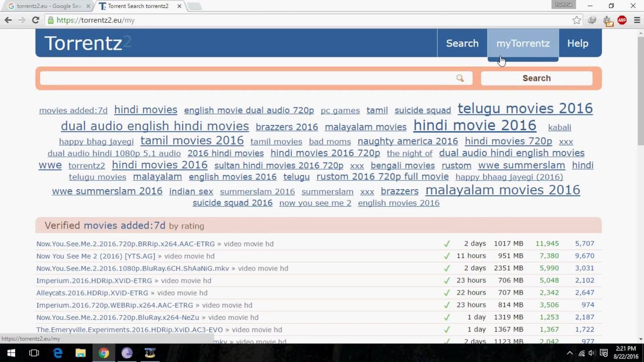This screenshot has height=362, width=644.
Task: Click the 'bad moms' tag
Action: click(x=330, y=142)
